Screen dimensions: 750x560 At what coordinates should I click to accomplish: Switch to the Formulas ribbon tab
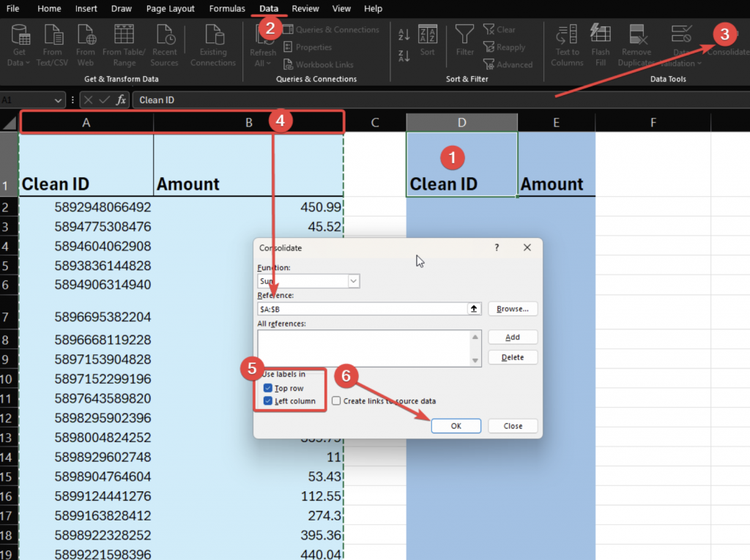coord(227,9)
